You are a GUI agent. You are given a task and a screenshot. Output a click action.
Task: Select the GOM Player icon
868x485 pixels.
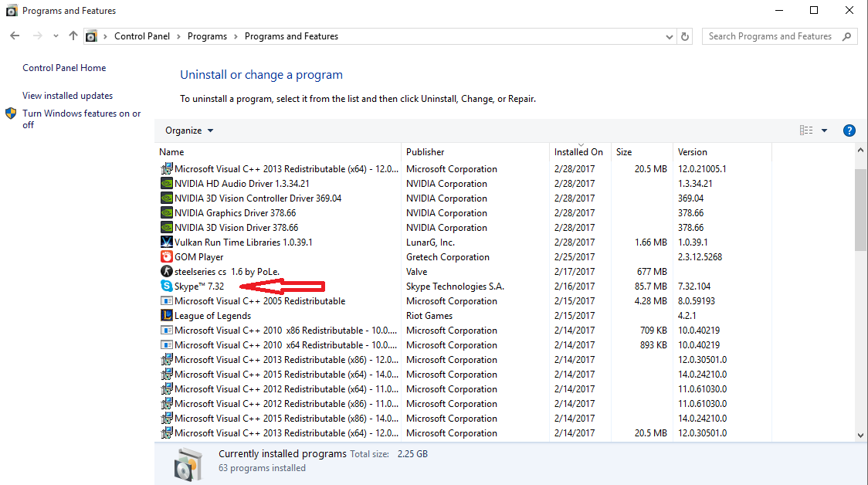click(166, 257)
